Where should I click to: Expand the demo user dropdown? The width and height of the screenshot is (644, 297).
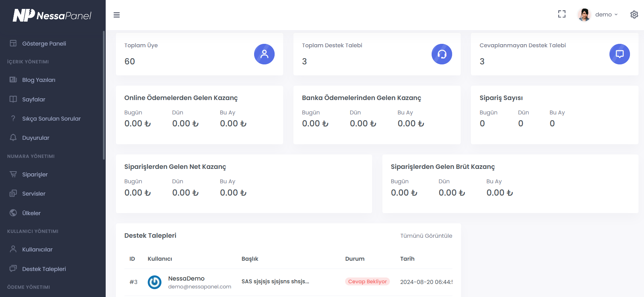(606, 14)
